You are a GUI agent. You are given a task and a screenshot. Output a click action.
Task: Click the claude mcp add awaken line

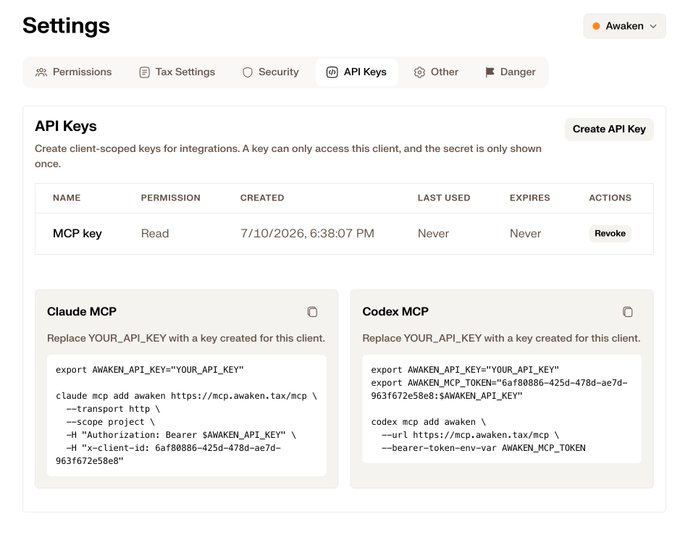(186, 396)
